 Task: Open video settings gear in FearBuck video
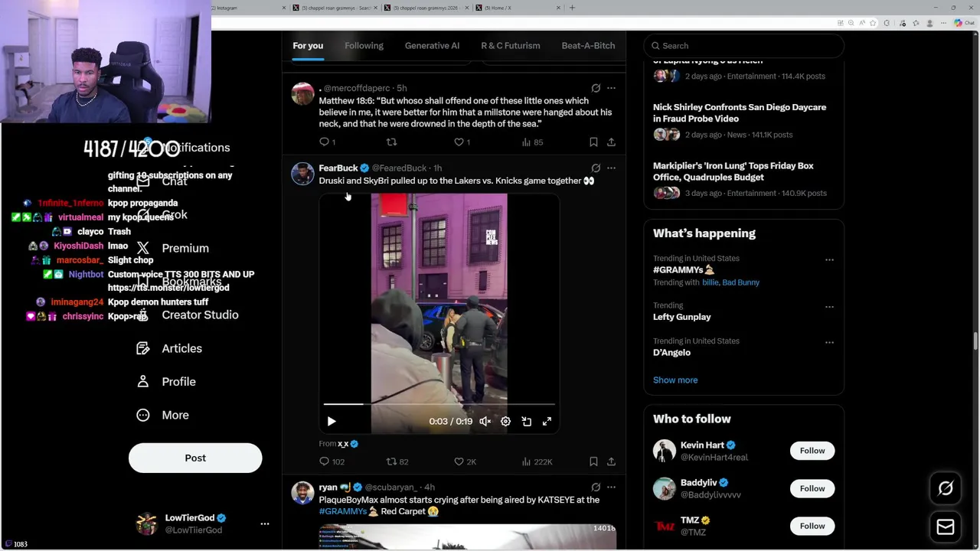point(505,421)
